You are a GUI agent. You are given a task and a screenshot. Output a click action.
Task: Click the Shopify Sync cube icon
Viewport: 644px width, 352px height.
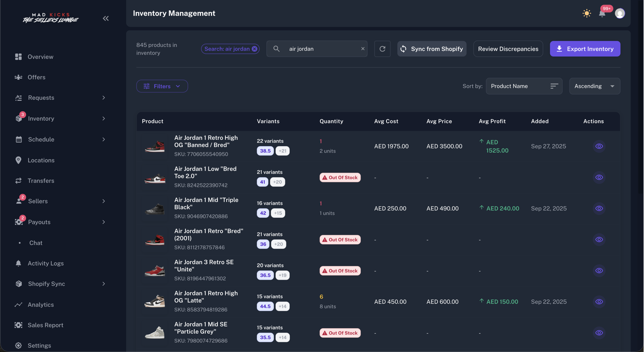(x=19, y=284)
